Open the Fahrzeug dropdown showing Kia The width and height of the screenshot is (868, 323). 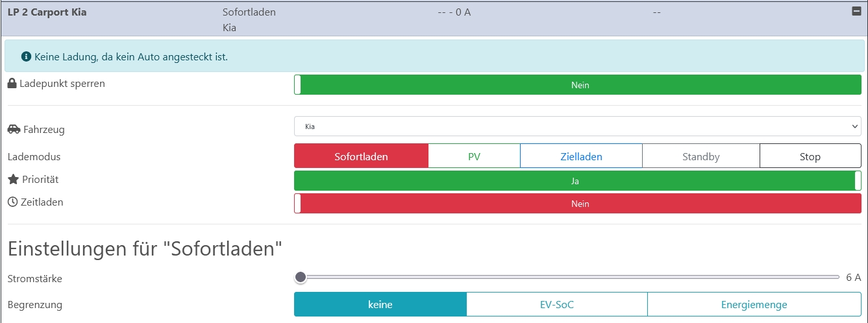click(577, 126)
